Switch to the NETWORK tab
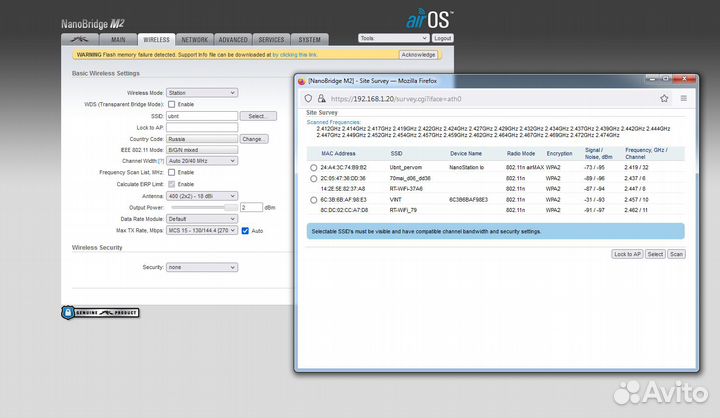Image resolution: width=720 pixels, height=418 pixels. [x=195, y=40]
